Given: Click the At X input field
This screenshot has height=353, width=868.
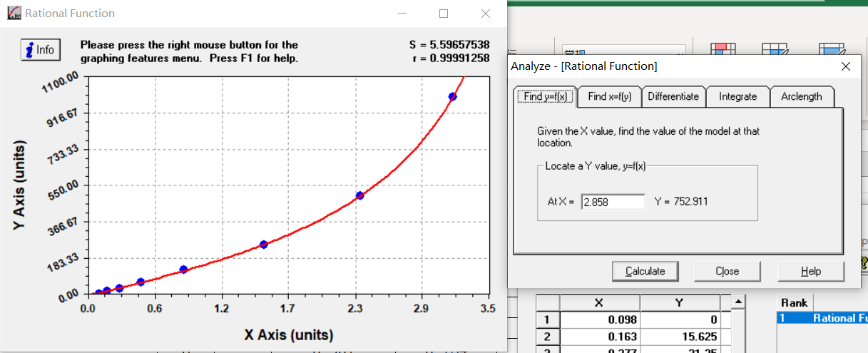Looking at the screenshot, I should pos(613,202).
